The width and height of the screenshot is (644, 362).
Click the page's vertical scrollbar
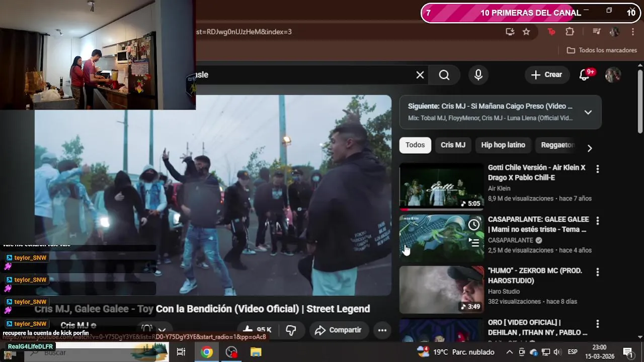pyautogui.click(x=640, y=101)
